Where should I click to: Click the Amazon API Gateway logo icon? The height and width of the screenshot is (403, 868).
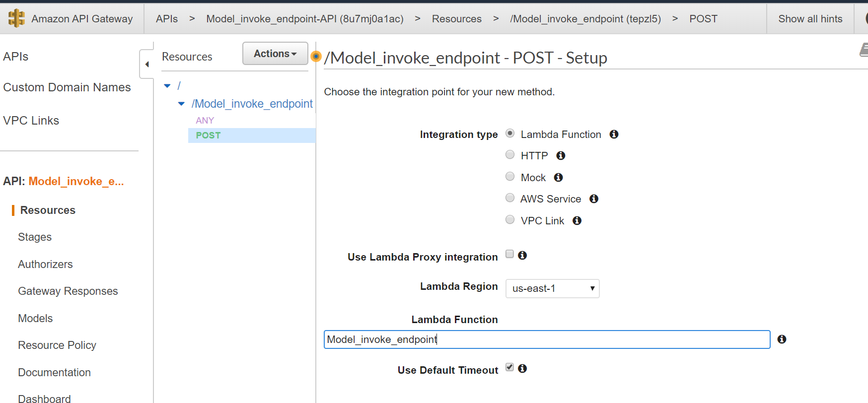pos(16,18)
